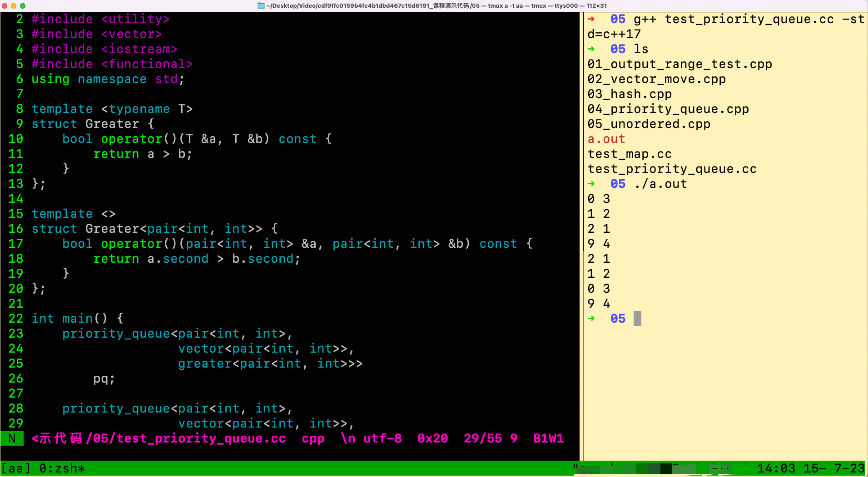
Task: Click '04_priority_queue.cpp' in ls output
Action: [x=668, y=109]
